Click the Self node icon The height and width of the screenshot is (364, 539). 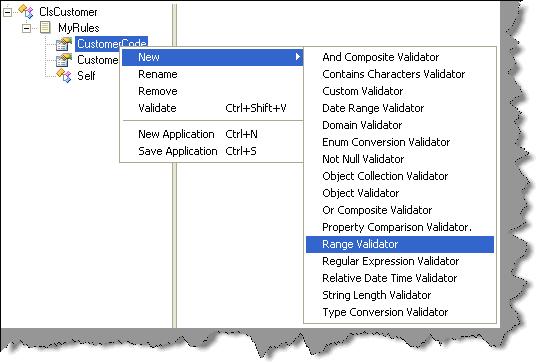click(64, 76)
